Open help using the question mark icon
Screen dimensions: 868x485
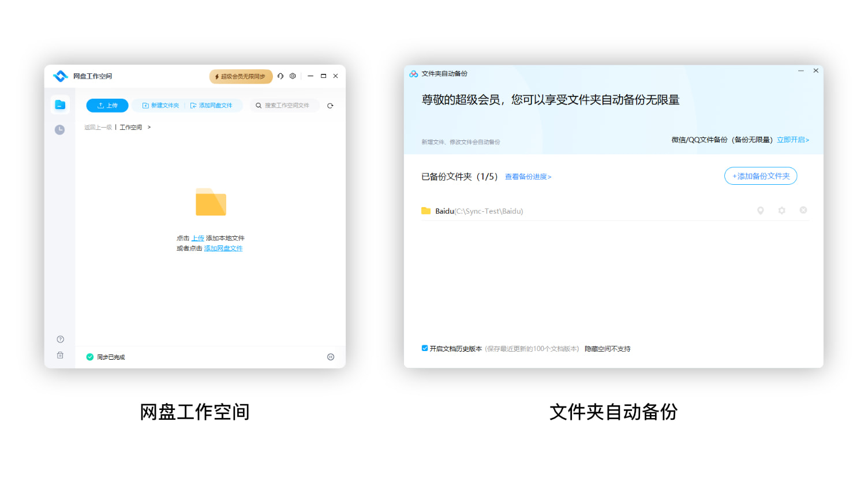59,339
